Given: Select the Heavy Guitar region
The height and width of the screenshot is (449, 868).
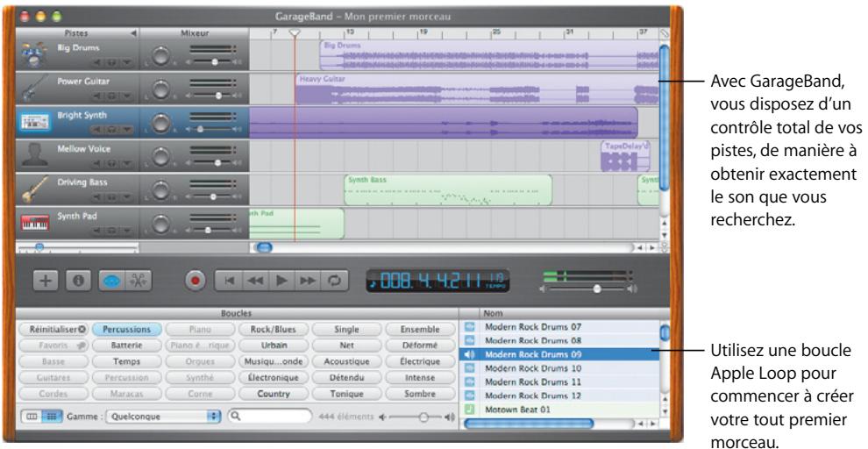Looking at the screenshot, I should point(477,89).
